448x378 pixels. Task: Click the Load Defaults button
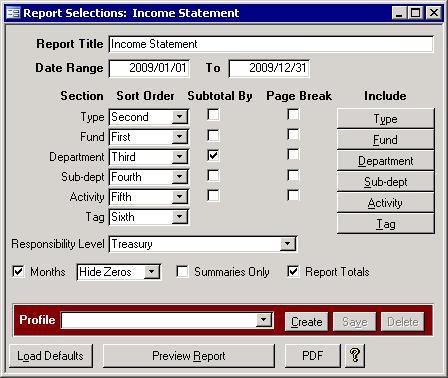(51, 356)
